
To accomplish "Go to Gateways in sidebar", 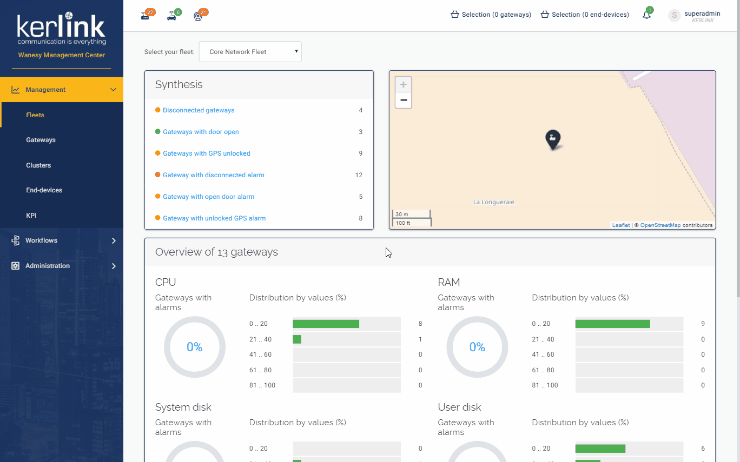I will pos(41,140).
